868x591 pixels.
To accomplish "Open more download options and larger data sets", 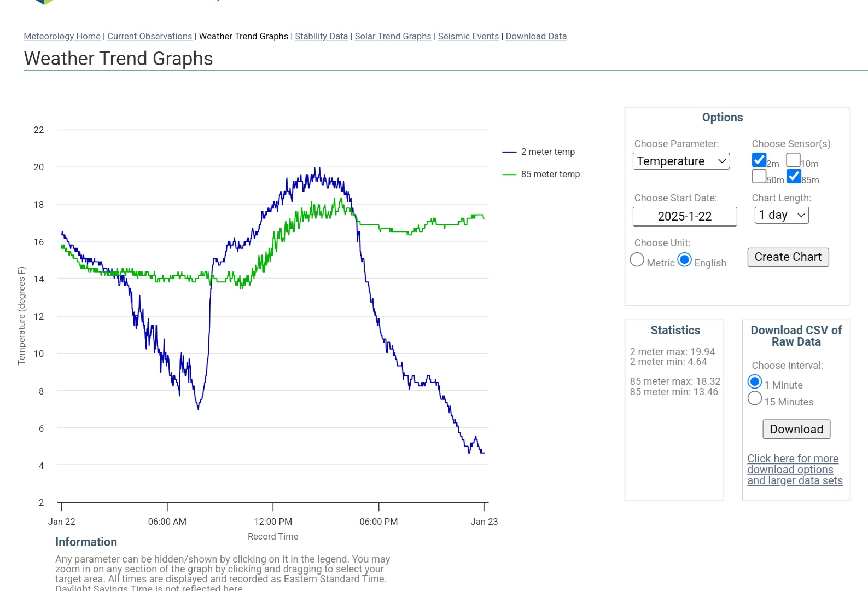I will click(795, 470).
